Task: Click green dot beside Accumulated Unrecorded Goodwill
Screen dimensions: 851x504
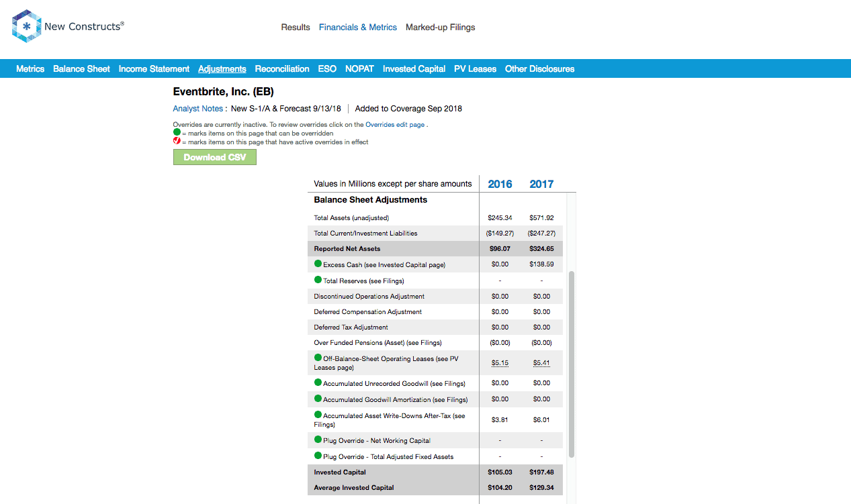Action: [318, 383]
